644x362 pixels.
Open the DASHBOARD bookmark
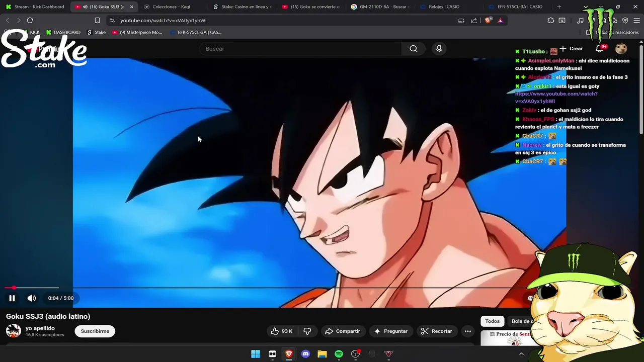tap(63, 32)
